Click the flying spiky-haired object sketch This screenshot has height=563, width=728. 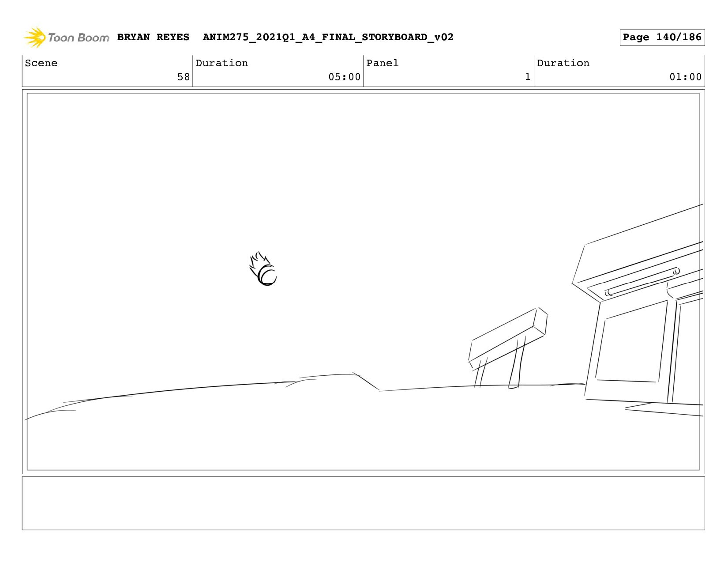coord(263,269)
